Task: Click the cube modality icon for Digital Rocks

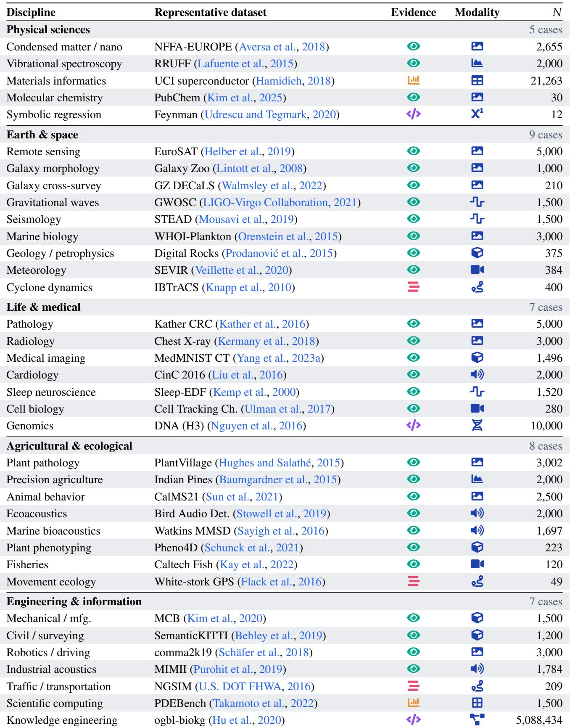Action: 477,253
